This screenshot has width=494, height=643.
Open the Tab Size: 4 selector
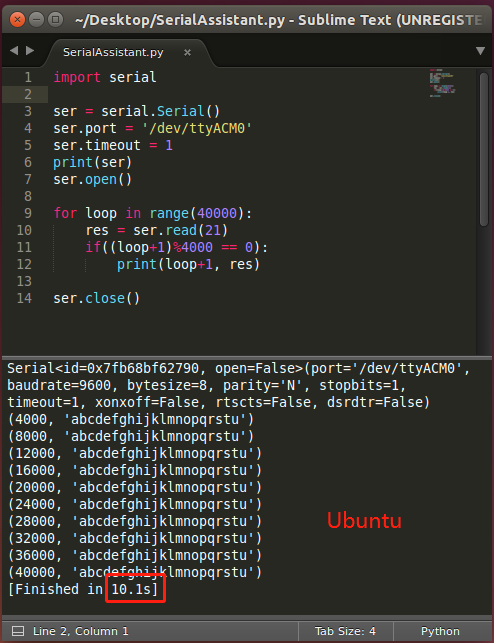coord(345,631)
